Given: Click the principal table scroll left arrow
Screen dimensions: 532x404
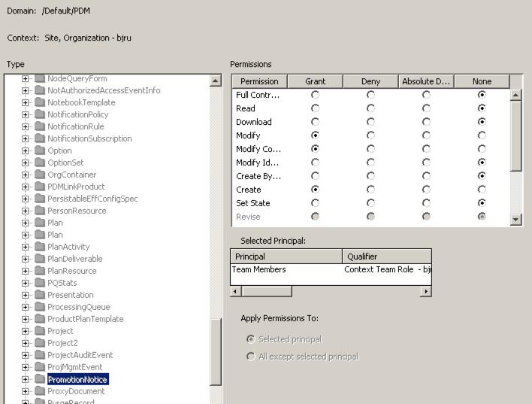Looking at the screenshot, I should [x=236, y=291].
